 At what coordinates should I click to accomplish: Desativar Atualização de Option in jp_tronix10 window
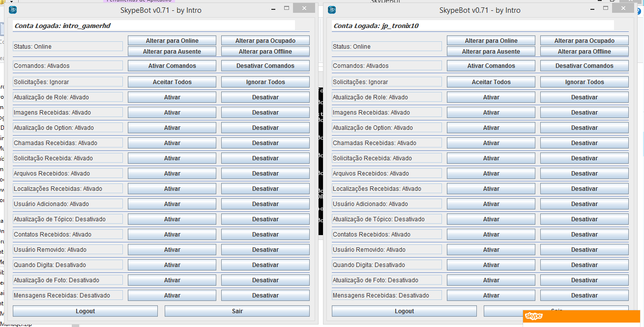pyautogui.click(x=585, y=127)
